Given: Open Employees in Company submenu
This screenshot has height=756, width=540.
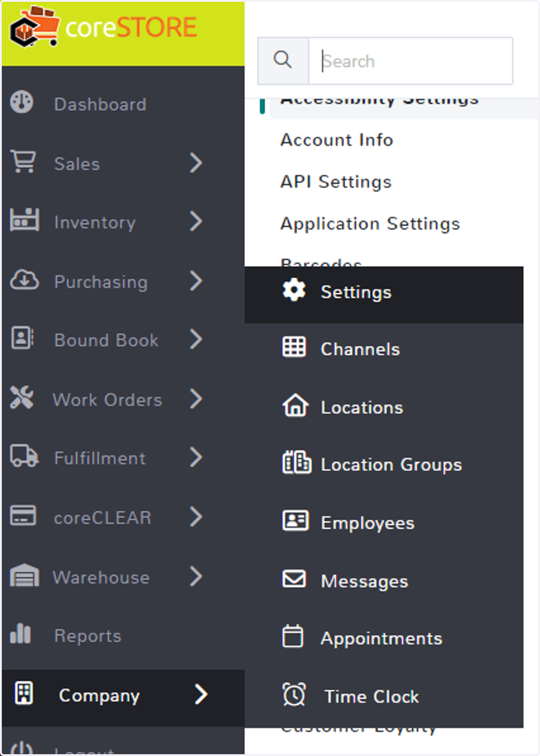Looking at the screenshot, I should coord(368,524).
